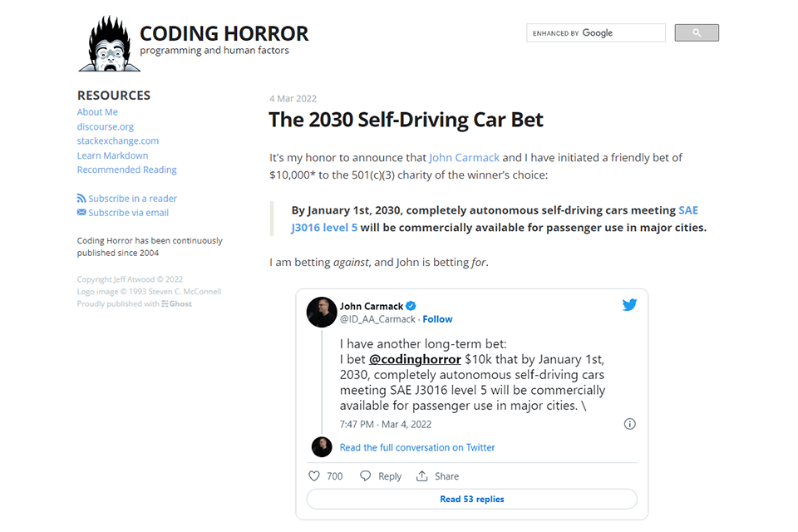
Task: Open the tweet info circle icon
Action: [x=629, y=424]
